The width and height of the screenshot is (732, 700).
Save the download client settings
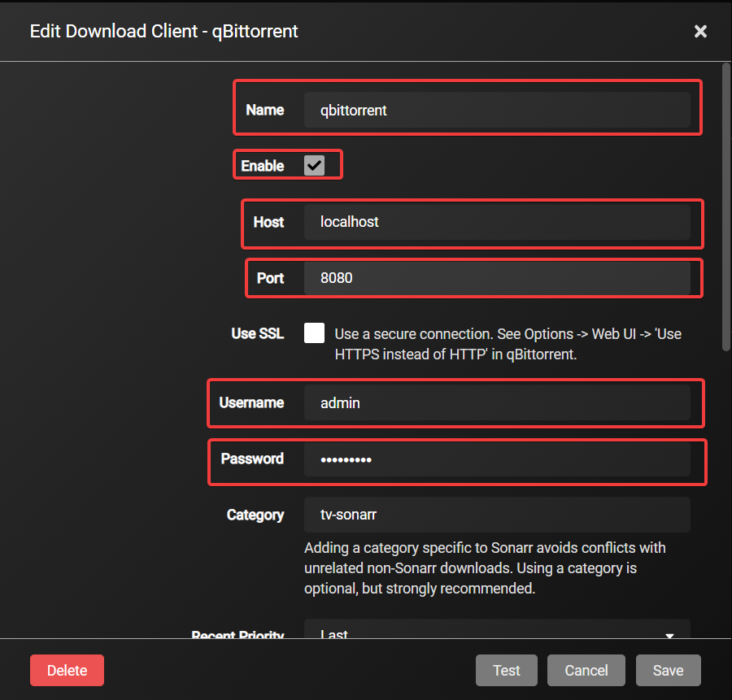click(x=668, y=670)
